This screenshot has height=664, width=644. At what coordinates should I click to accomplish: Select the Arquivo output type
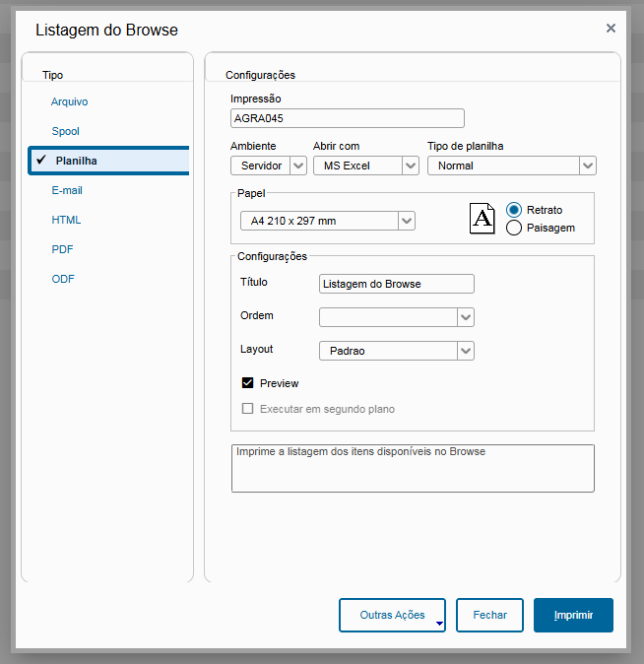[x=70, y=101]
